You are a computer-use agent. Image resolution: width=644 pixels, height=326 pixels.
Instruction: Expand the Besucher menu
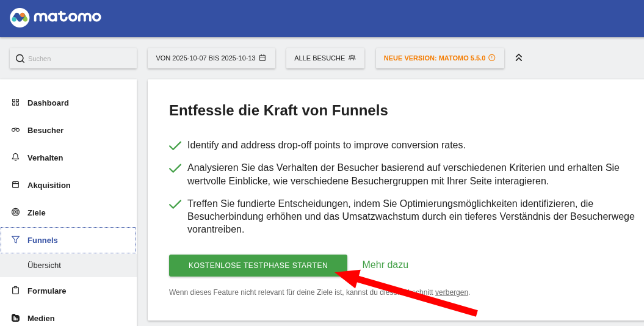tap(45, 130)
